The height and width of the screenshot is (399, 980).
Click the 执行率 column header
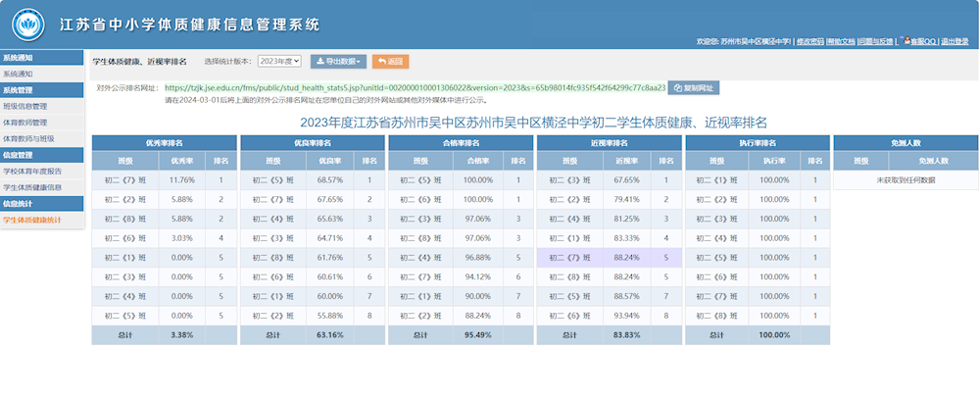[775, 161]
